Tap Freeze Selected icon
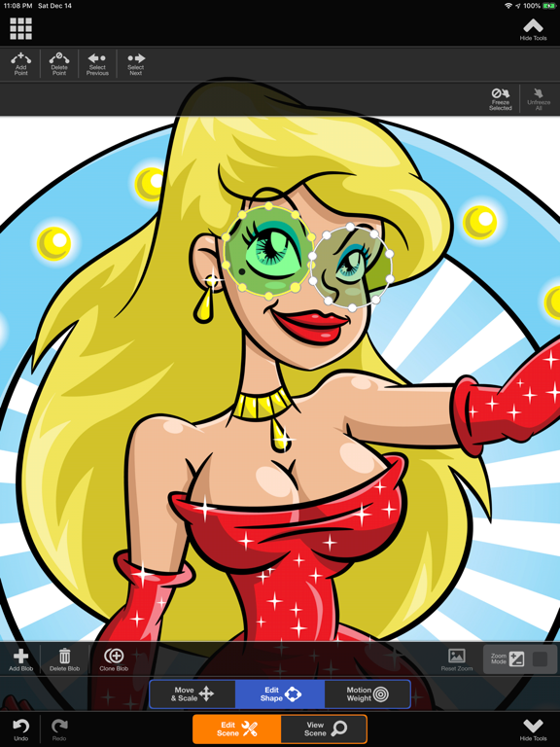The height and width of the screenshot is (747, 560). 501,98
